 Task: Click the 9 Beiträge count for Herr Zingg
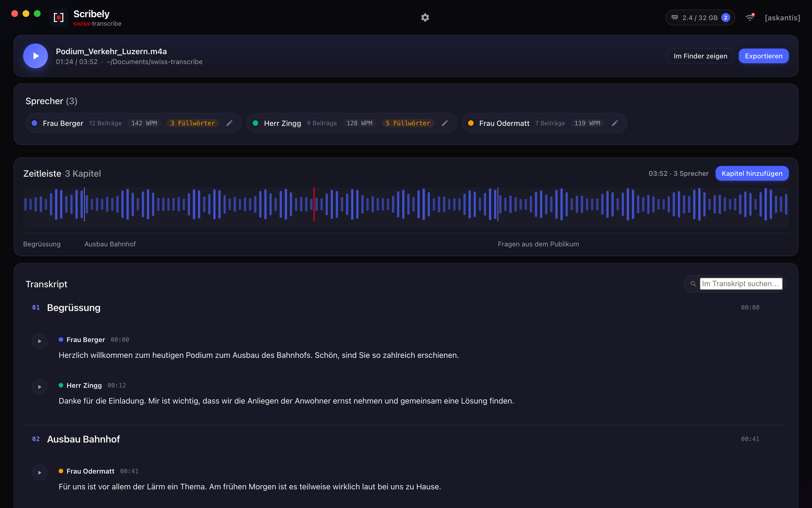click(x=322, y=123)
